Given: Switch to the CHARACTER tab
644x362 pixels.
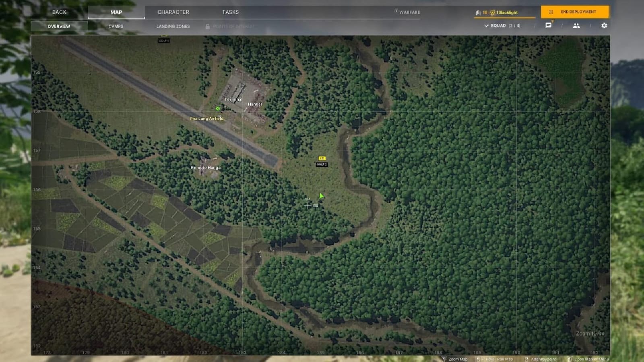Looking at the screenshot, I should [x=173, y=12].
